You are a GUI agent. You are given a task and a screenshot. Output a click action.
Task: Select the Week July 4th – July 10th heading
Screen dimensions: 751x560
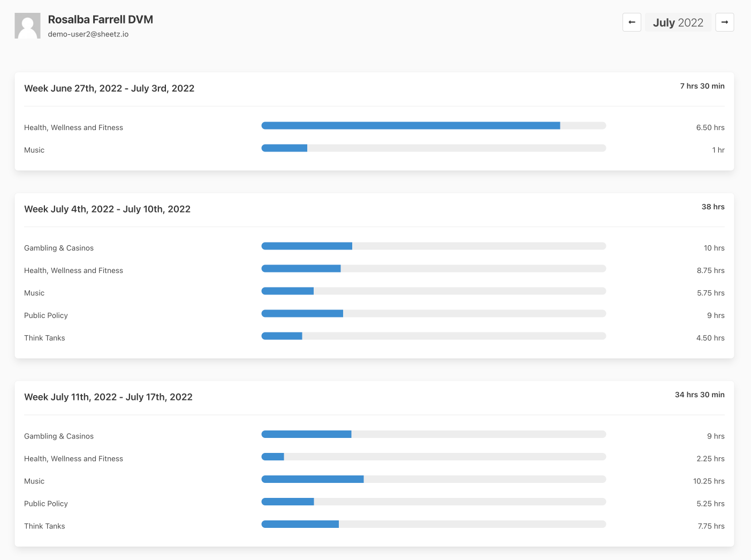tap(107, 209)
